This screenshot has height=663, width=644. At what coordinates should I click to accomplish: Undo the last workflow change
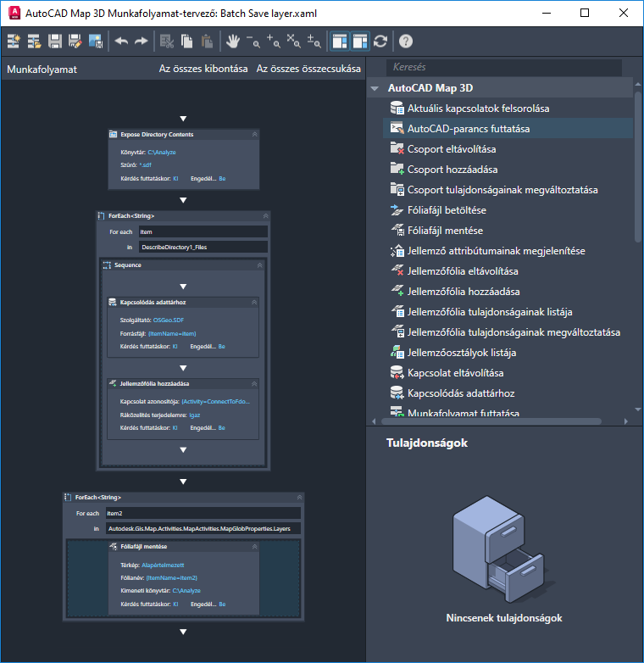pos(121,42)
